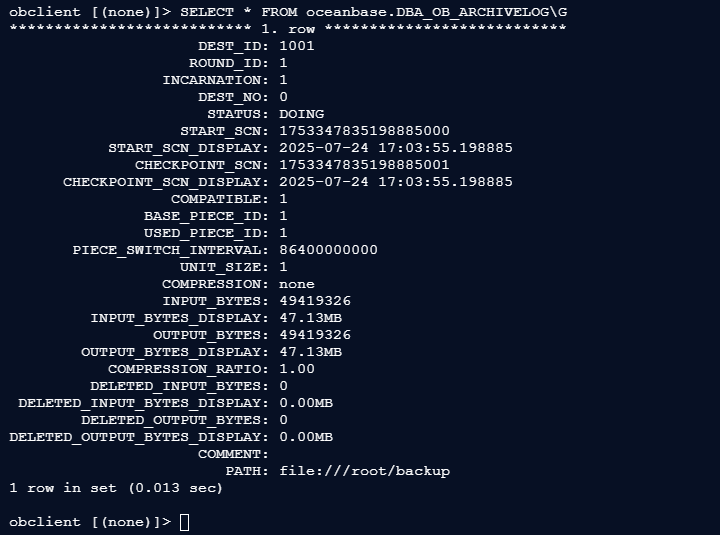Click the DELETED_OUTPUT_BYTES_DISPLAY value 0.00MB
The height and width of the screenshot is (535, 720).
point(306,437)
